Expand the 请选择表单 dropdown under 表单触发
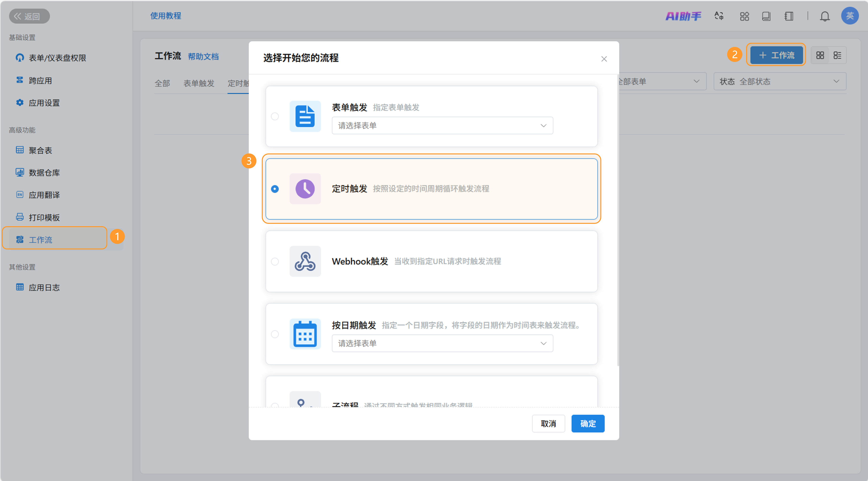 (442, 126)
